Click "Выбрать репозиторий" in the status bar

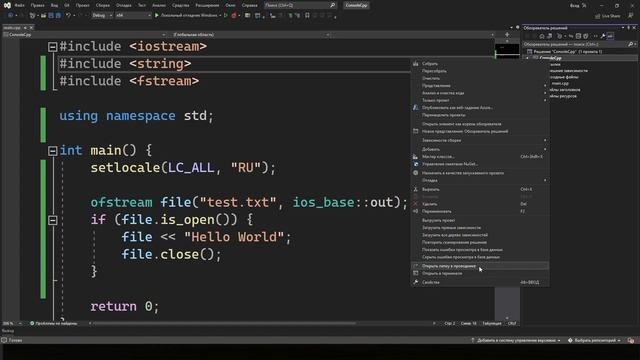594,340
